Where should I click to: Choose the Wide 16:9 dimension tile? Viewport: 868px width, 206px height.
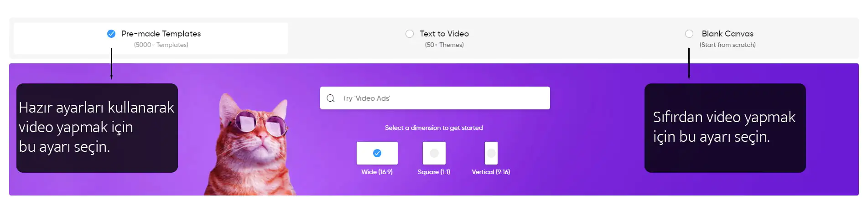(x=377, y=153)
